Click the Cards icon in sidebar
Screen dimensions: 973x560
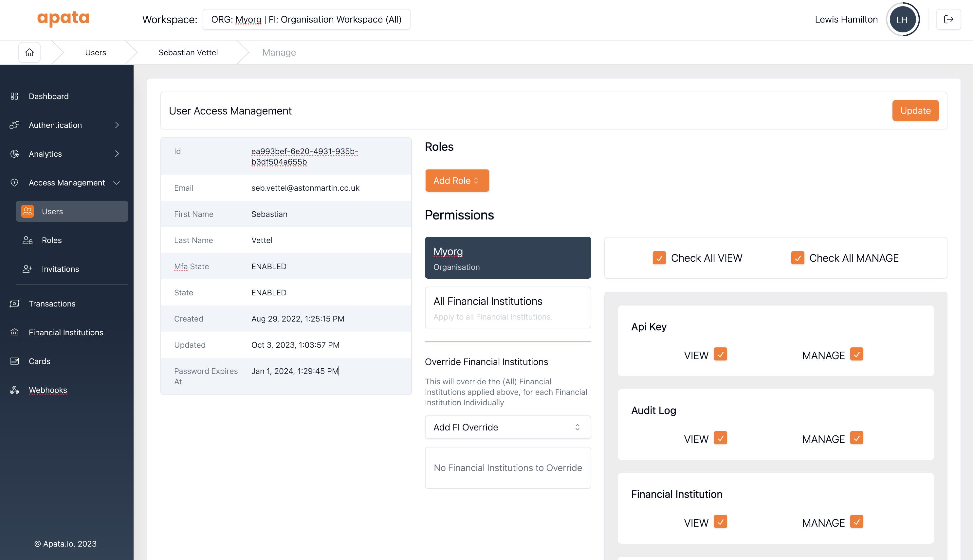14,361
